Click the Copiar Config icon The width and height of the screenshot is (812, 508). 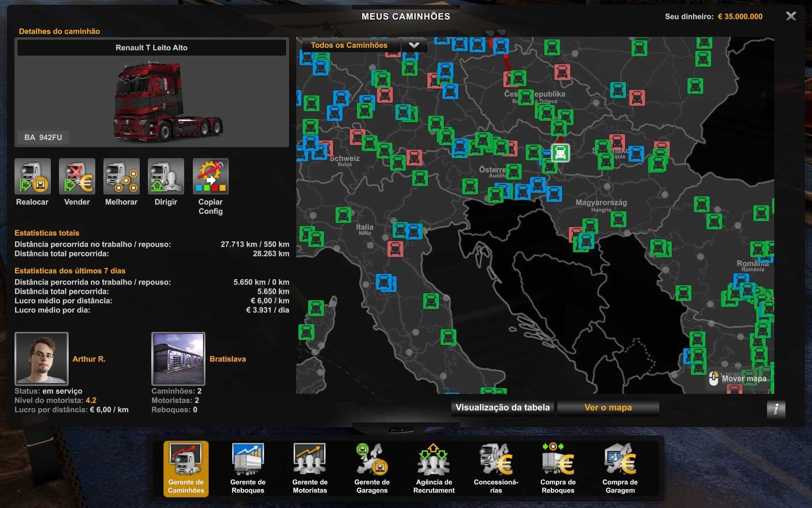point(210,177)
